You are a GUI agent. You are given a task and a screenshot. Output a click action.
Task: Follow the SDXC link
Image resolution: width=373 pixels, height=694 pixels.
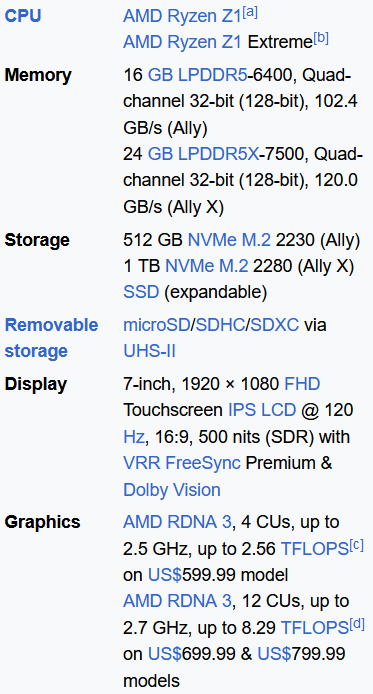point(274,325)
